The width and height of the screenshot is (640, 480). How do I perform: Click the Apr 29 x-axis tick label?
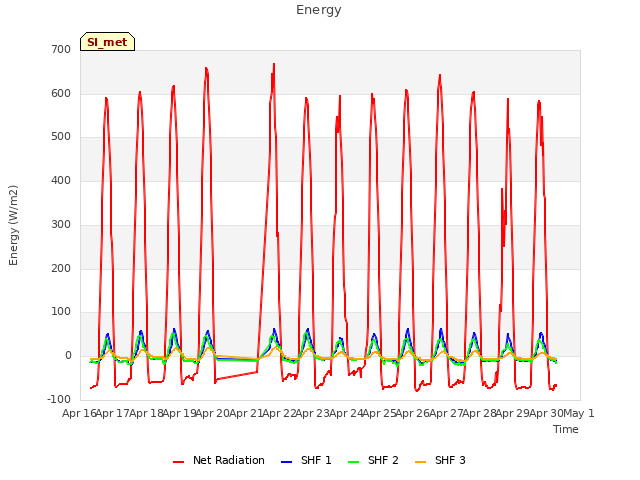513,413
